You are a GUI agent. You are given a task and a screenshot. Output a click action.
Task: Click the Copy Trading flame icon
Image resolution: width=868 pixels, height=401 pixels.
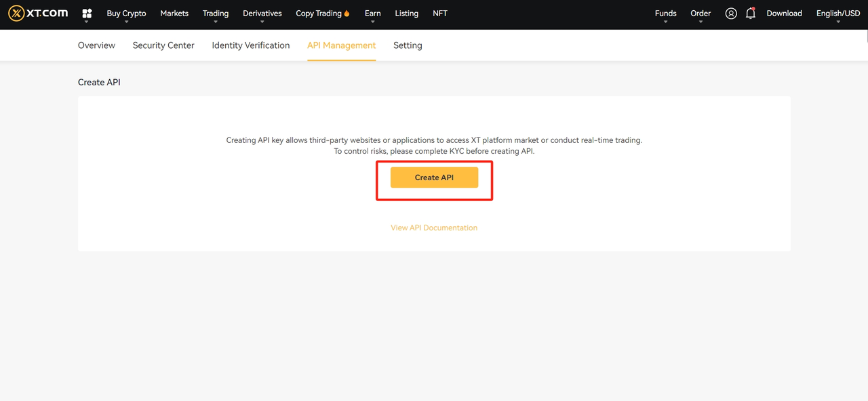347,14
